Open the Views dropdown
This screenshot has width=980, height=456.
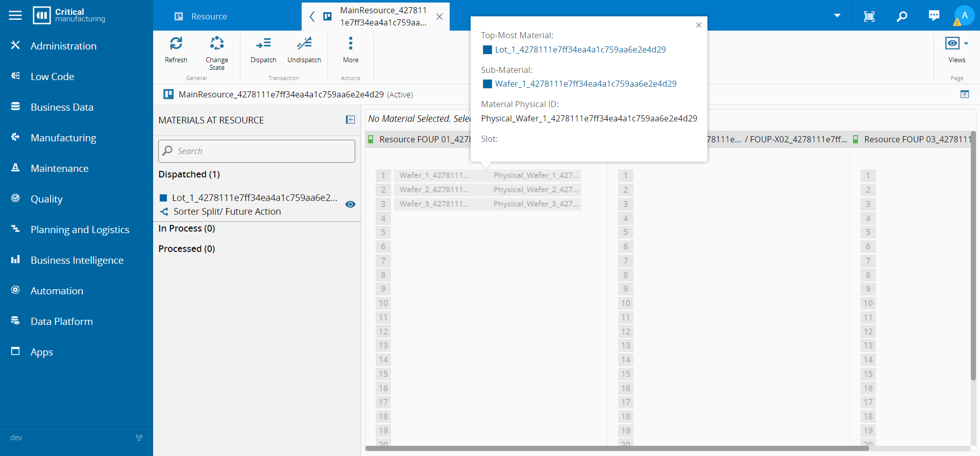957,50
